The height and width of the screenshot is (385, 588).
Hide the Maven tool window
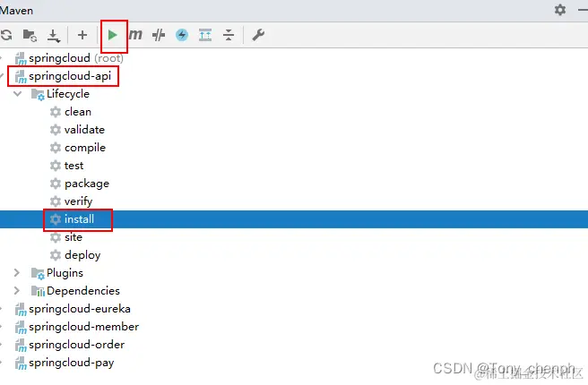pyautogui.click(x=584, y=10)
